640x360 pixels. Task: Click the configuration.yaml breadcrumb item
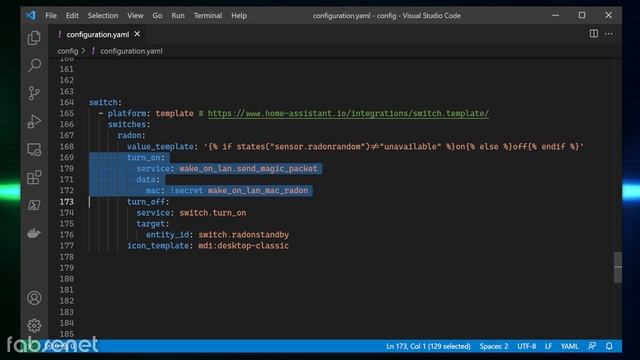point(131,51)
